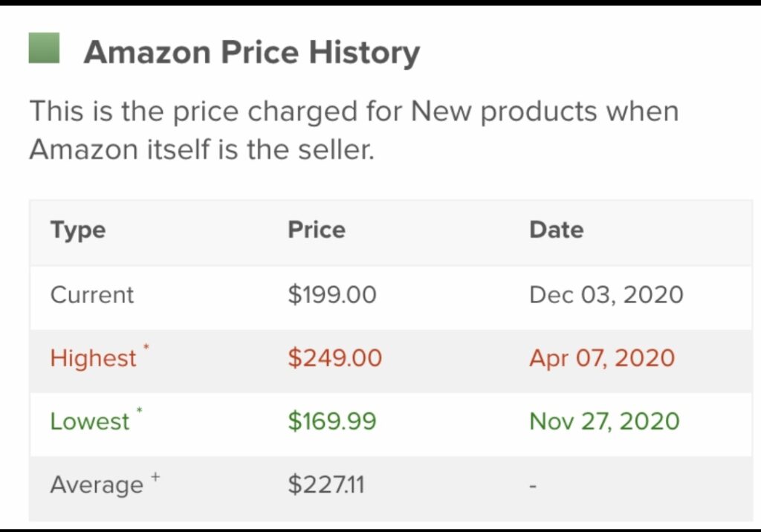The width and height of the screenshot is (761, 532).
Task: Click the date Nov 27, 2020
Action: [604, 421]
